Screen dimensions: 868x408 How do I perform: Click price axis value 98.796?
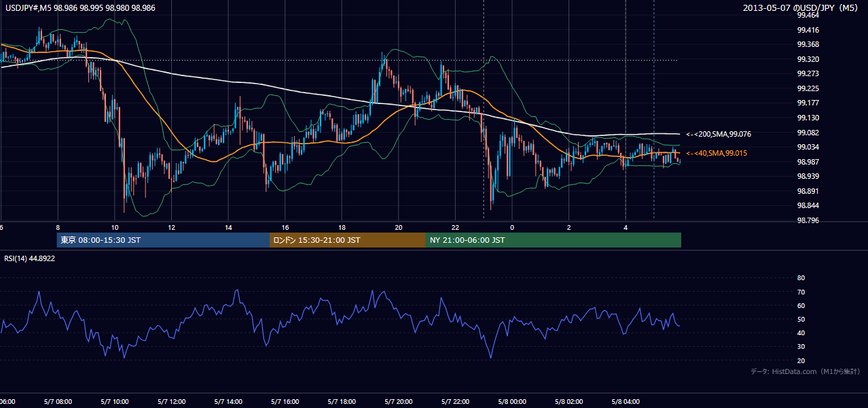click(x=808, y=220)
